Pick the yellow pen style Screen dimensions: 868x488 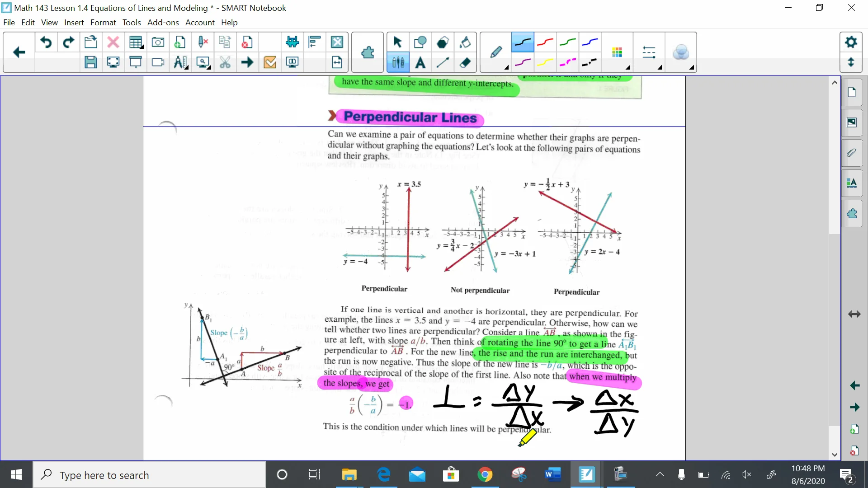coord(545,62)
